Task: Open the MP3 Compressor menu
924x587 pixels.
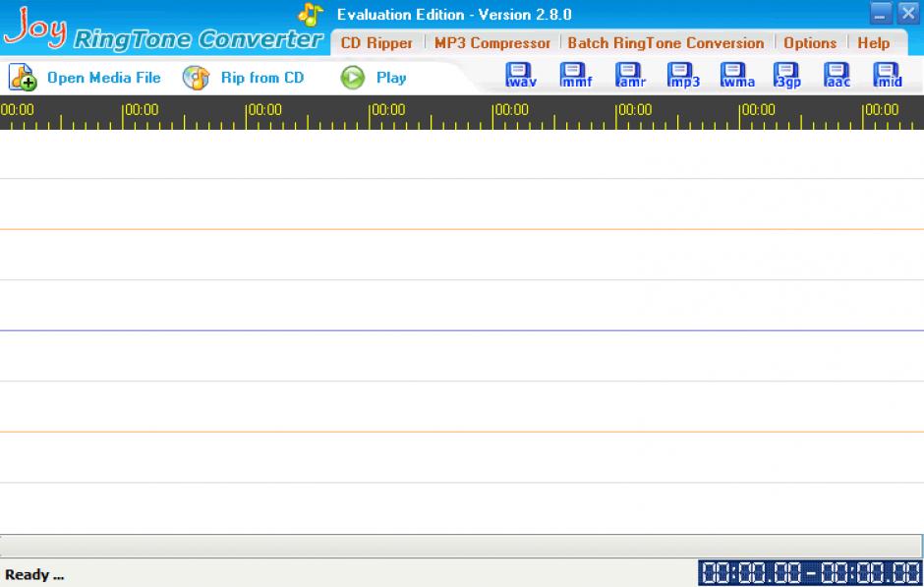Action: coord(492,43)
